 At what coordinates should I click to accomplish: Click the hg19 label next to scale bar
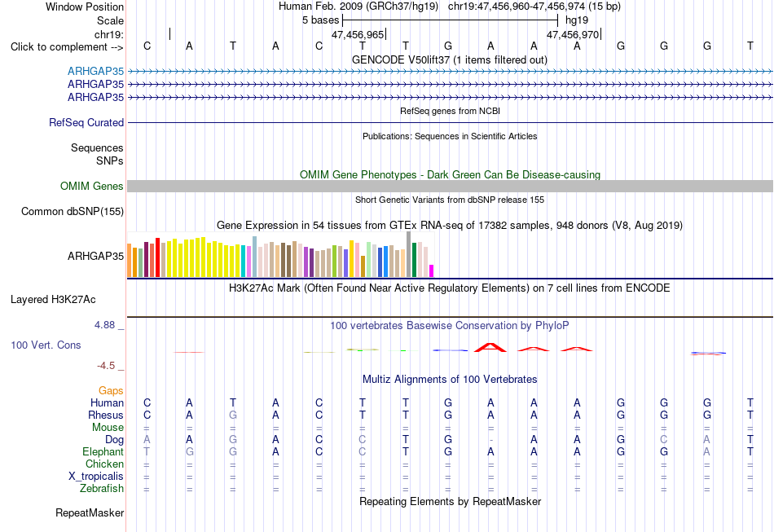(577, 20)
